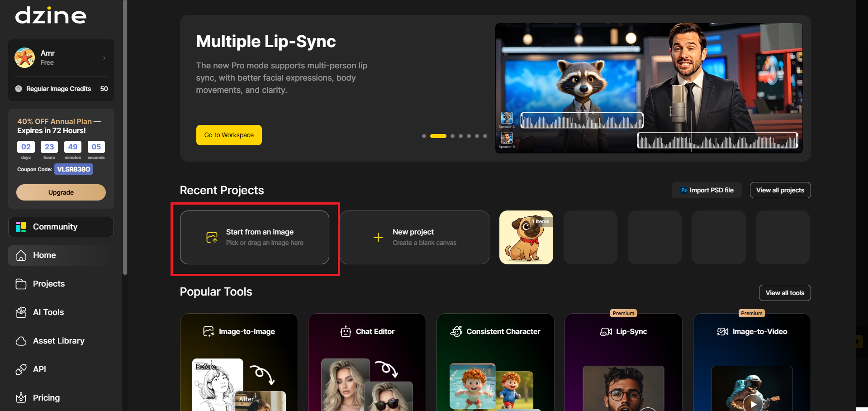Click the "49" minutes countdown box
Viewport: 868px width, 411px height.
point(73,147)
